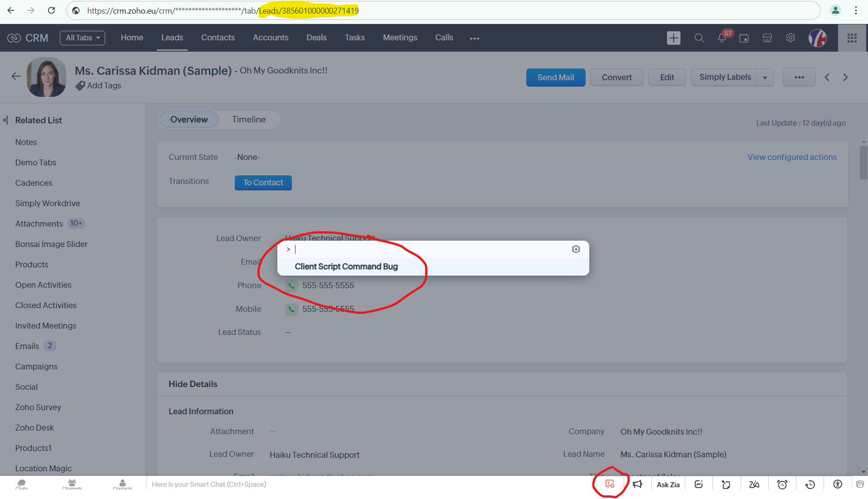Expand the All Tabs dropdown
868x499 pixels.
click(x=82, y=38)
